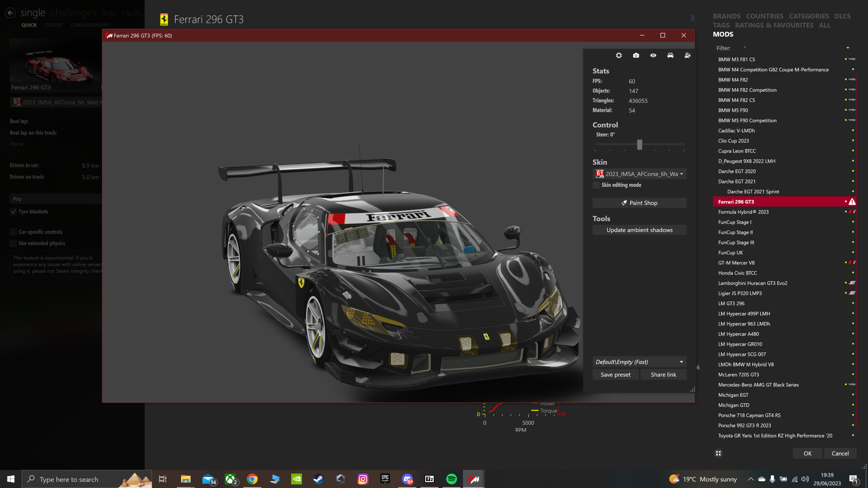Open the Skin dropdown in showroom panel

pos(639,174)
